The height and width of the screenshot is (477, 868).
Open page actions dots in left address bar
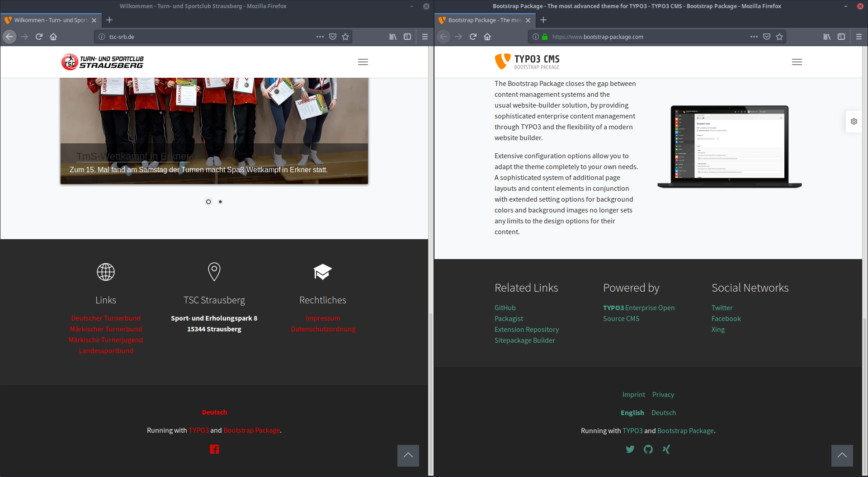[x=320, y=37]
